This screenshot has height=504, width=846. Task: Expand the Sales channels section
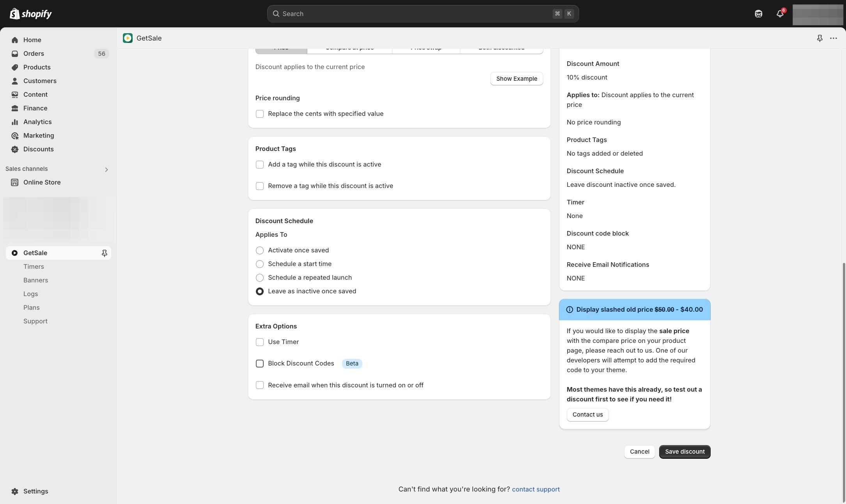tap(106, 169)
